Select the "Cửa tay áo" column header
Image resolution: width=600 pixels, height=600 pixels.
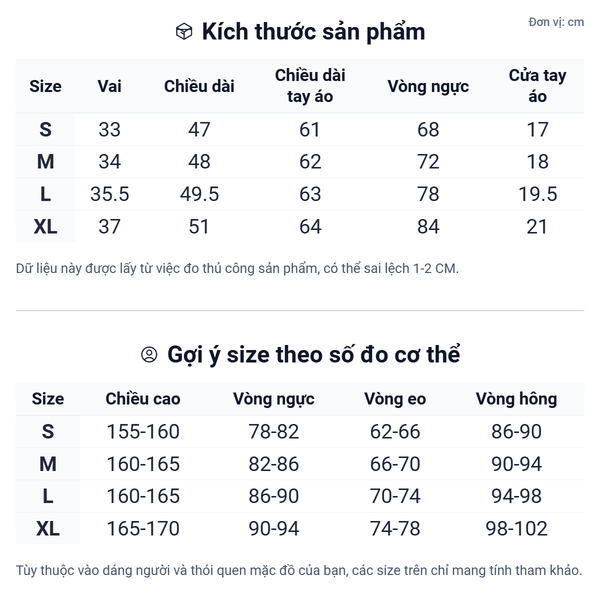pyautogui.click(x=537, y=86)
